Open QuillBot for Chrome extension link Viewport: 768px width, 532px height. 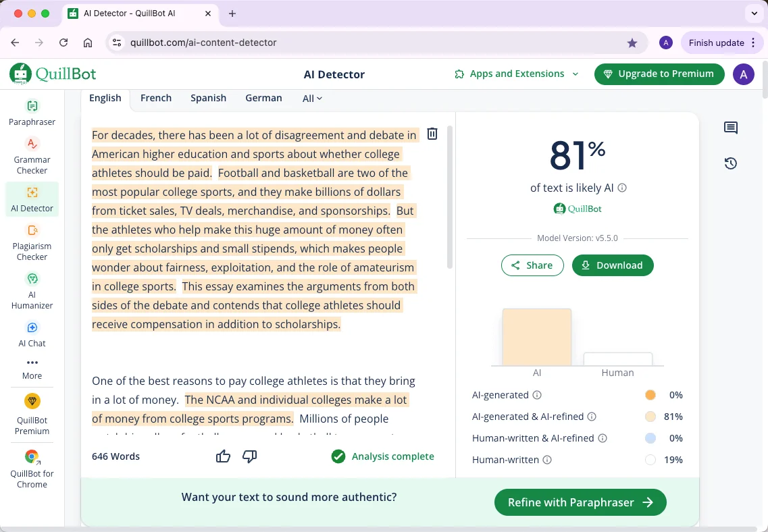pyautogui.click(x=32, y=469)
